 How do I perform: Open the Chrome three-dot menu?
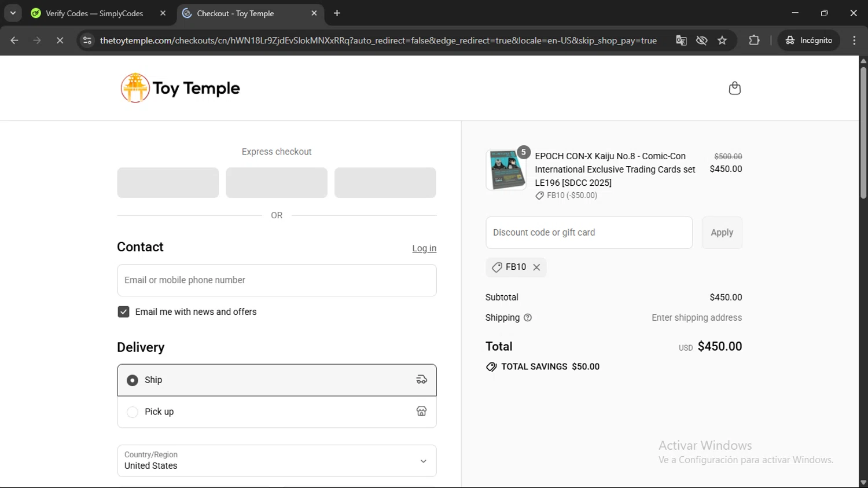pos(855,41)
